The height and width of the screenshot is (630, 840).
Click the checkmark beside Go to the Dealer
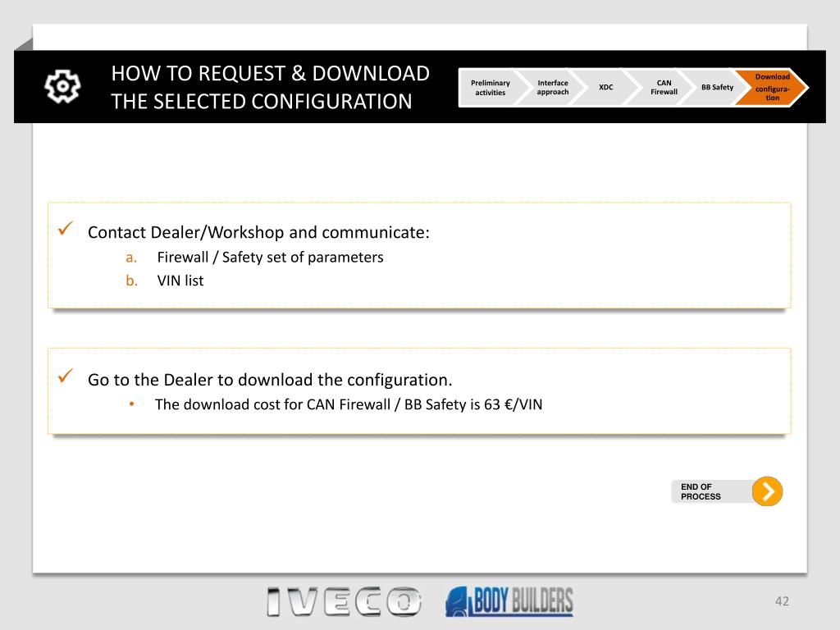tap(66, 376)
